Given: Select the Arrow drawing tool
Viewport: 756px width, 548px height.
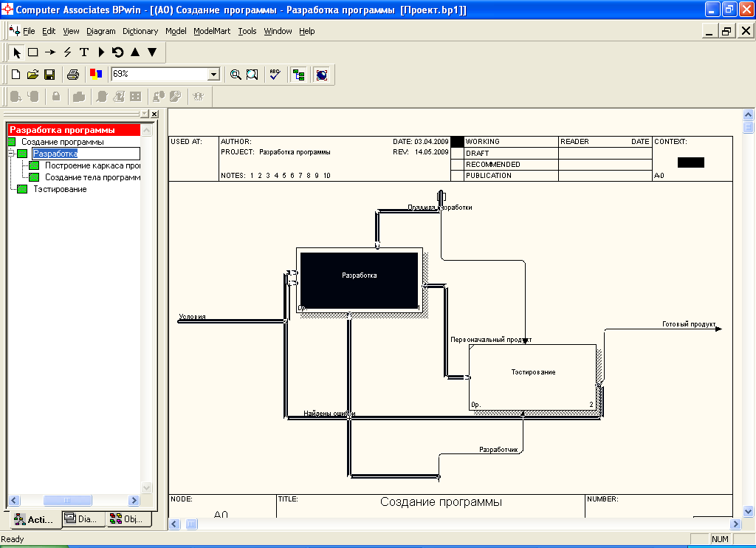Looking at the screenshot, I should pos(50,52).
